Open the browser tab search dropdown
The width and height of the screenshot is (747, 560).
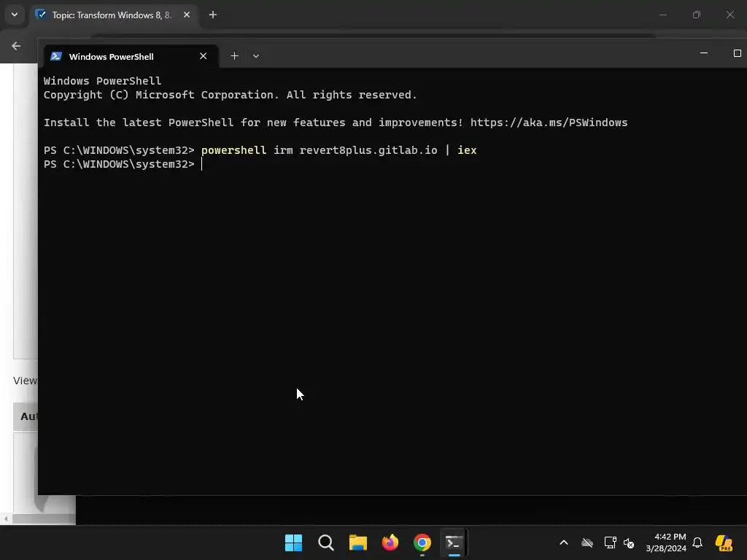pos(15,15)
